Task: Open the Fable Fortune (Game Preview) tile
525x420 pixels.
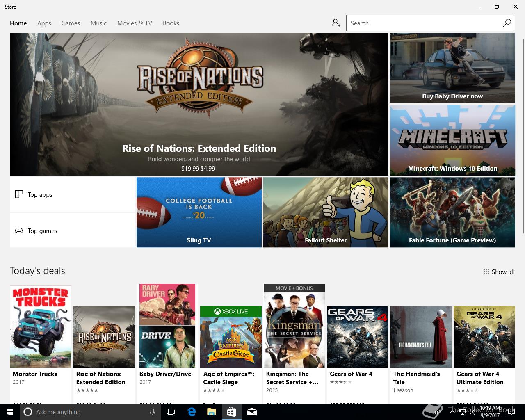Action: [x=452, y=212]
